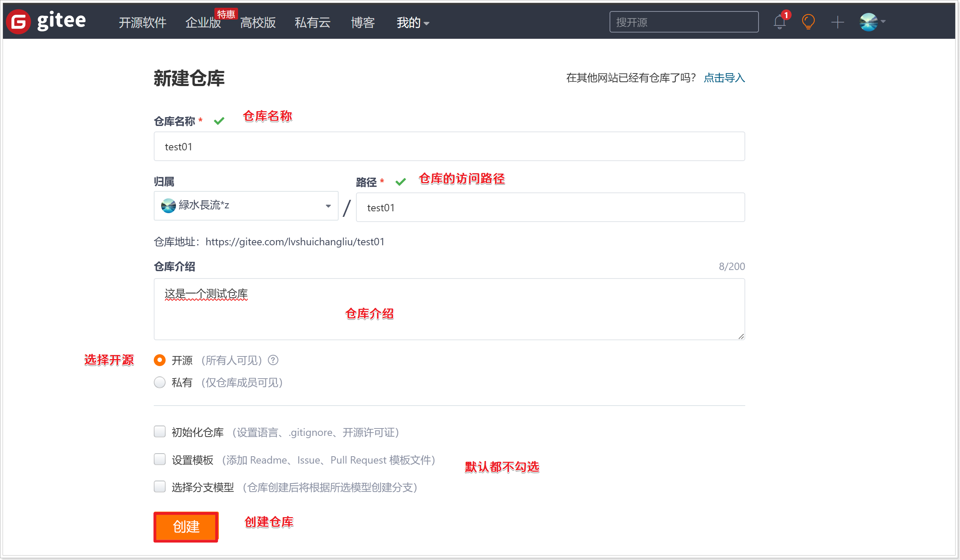960x560 pixels.
Task: Click help question mark beside 开源
Action: point(273,360)
